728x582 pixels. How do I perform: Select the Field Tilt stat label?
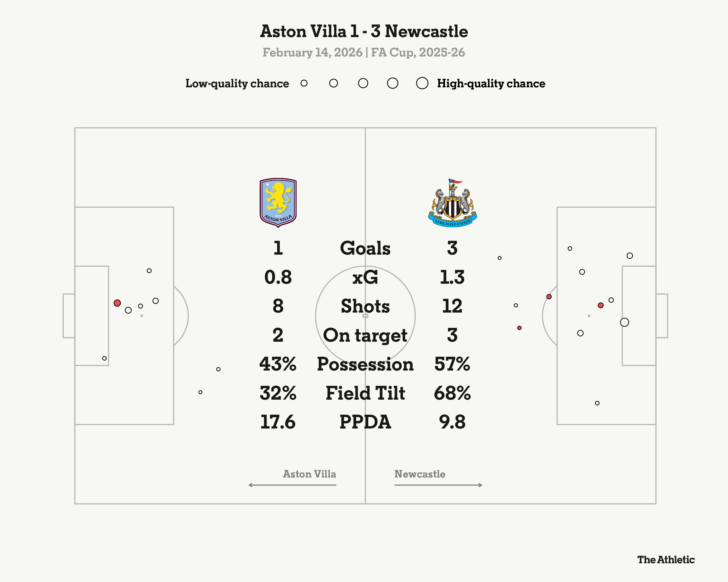(365, 393)
